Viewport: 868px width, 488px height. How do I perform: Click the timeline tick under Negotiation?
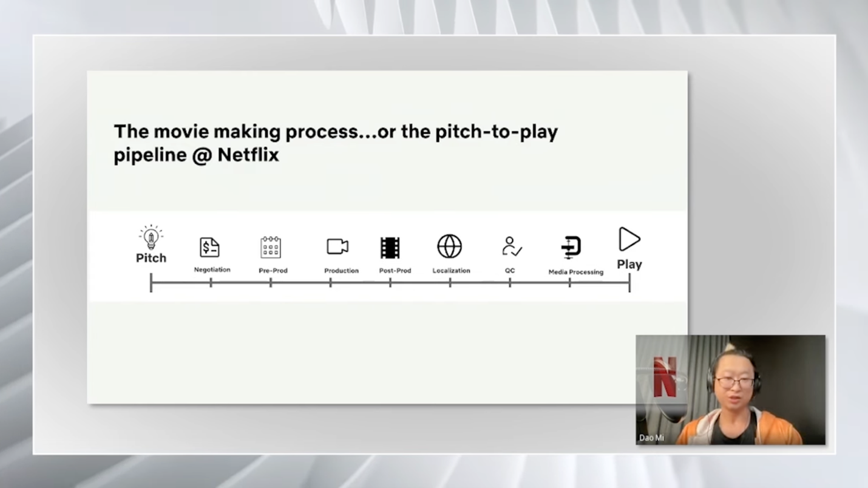(x=211, y=282)
